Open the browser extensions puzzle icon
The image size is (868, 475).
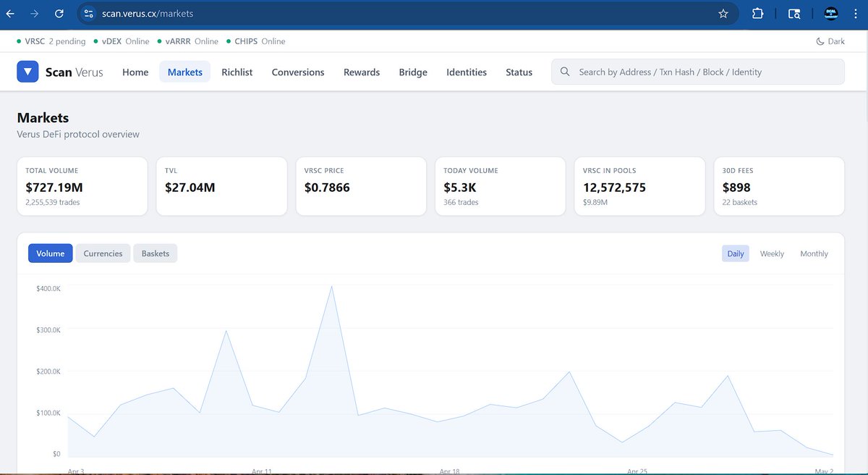coord(758,13)
